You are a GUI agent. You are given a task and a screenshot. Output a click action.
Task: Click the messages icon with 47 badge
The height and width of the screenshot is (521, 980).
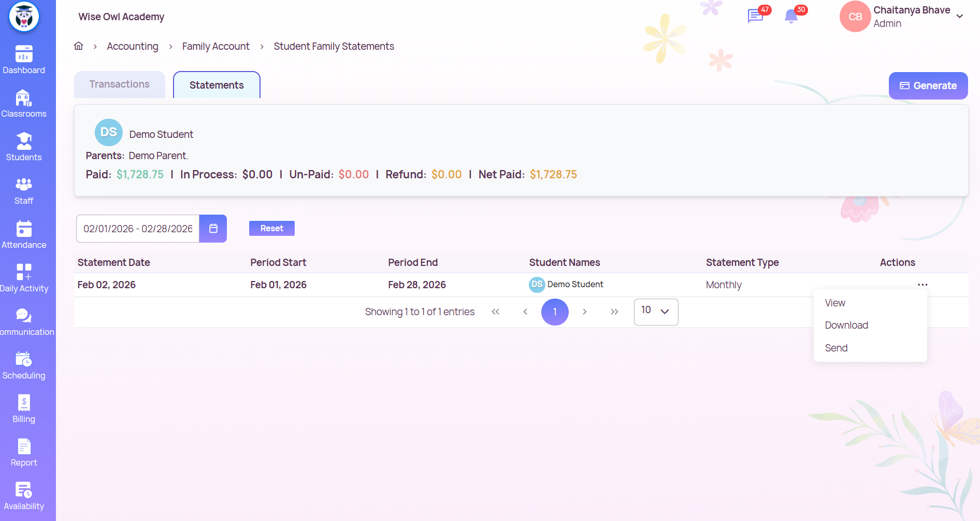pyautogui.click(x=755, y=16)
